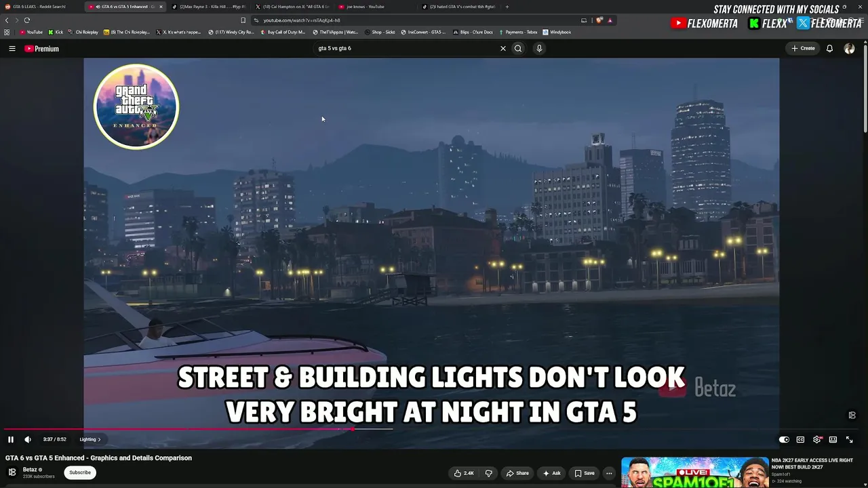Reload the current page
The height and width of the screenshot is (488, 868).
[x=27, y=20]
